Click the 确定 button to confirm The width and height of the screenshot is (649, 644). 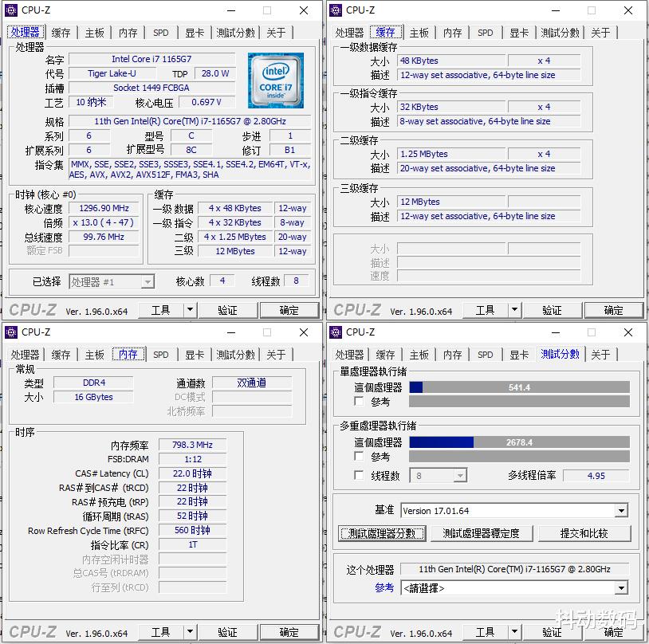pyautogui.click(x=289, y=309)
